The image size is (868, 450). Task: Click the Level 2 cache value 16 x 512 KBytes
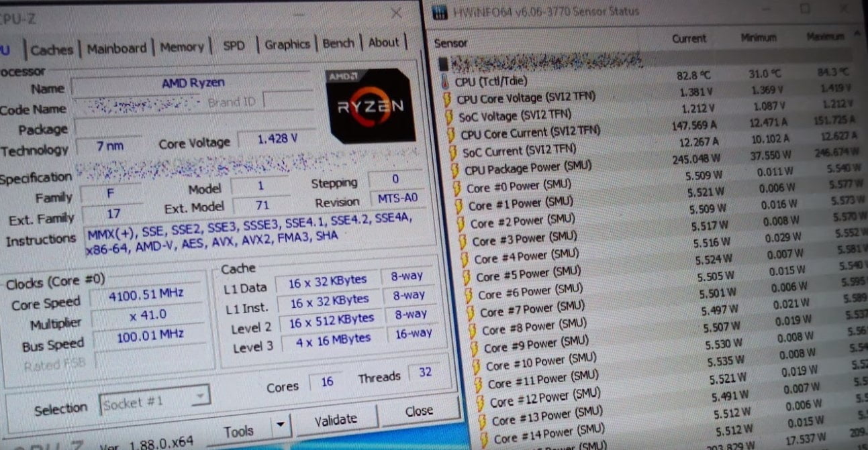(332, 320)
